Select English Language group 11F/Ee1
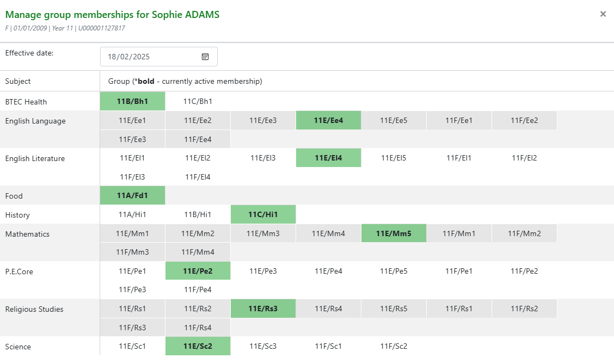Image resolution: width=614 pixels, height=364 pixels. tap(459, 120)
